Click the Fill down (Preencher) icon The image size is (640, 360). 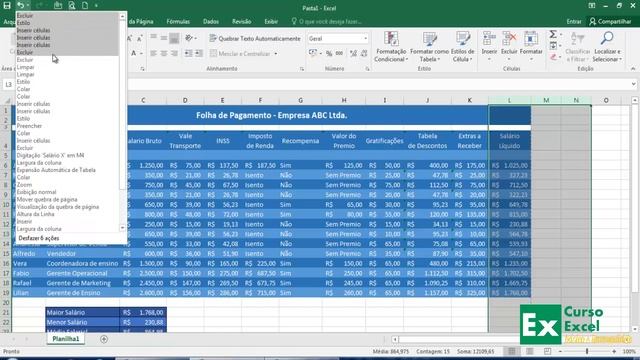(x=553, y=46)
